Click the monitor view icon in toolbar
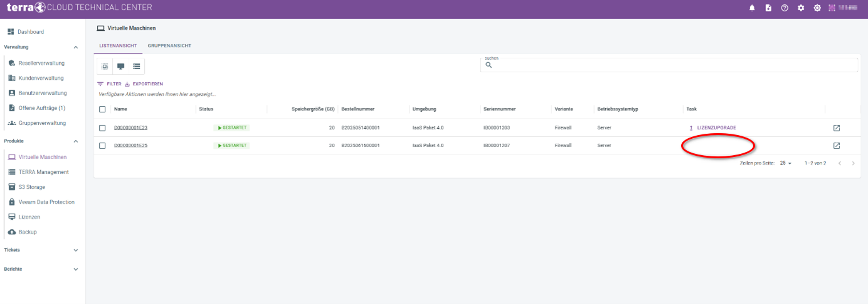This screenshot has width=868, height=304. click(x=120, y=66)
